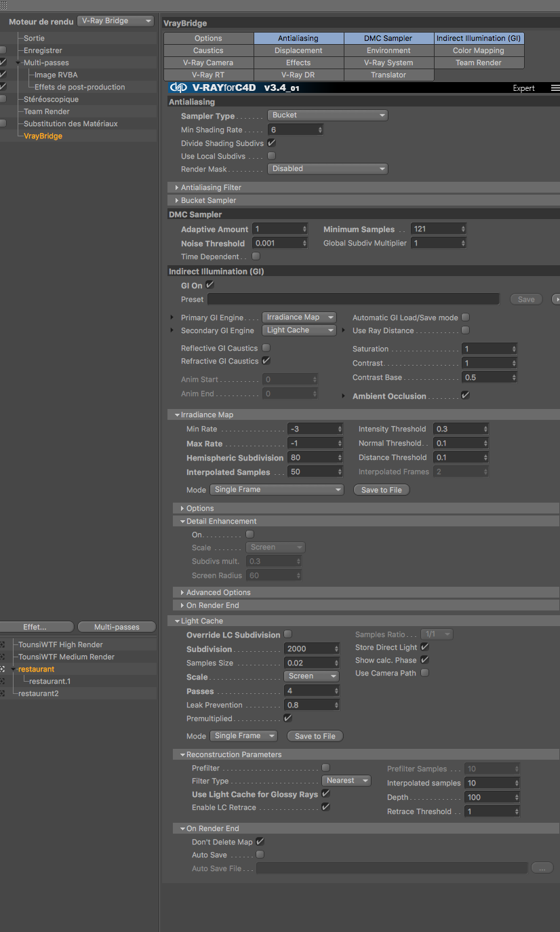Open the Render Mask dropdown

click(327, 169)
